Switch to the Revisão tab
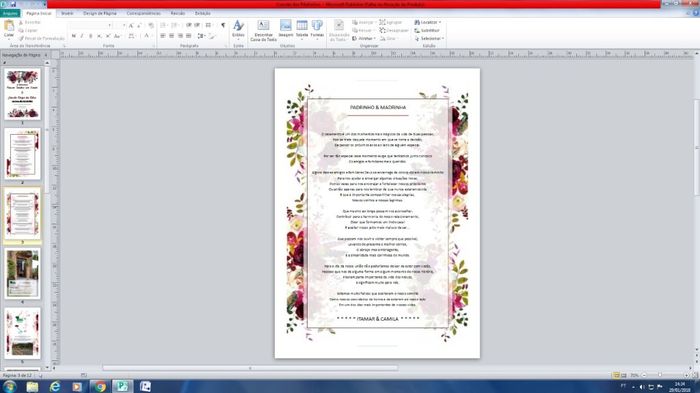This screenshot has width=700, height=393. point(178,13)
